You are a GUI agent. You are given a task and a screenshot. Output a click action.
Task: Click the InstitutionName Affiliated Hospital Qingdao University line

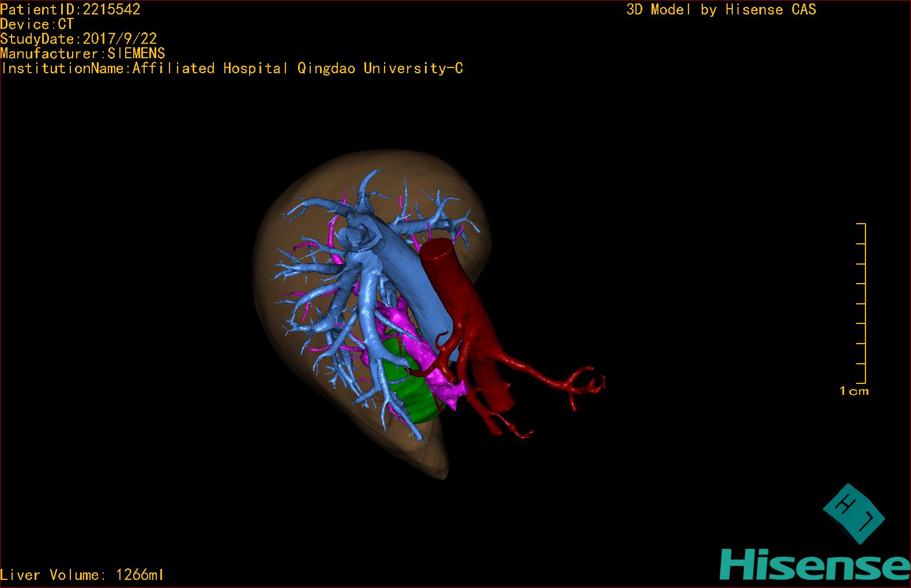coord(232,69)
